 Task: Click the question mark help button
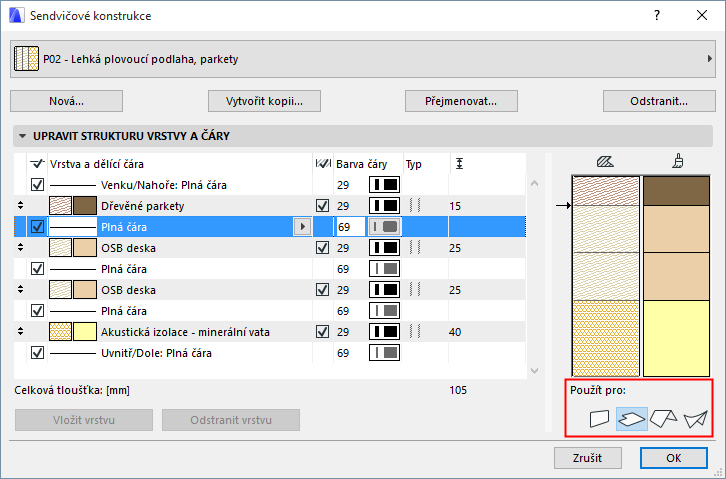point(657,15)
